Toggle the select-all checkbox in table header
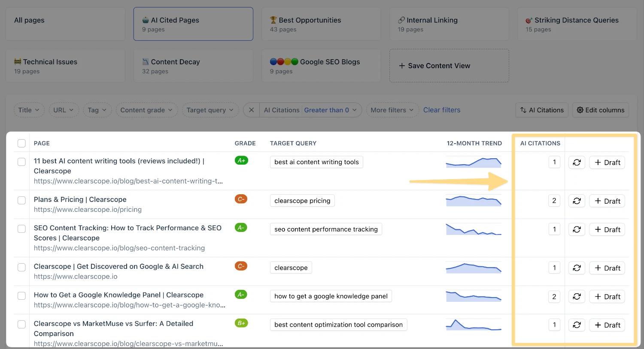 point(21,143)
